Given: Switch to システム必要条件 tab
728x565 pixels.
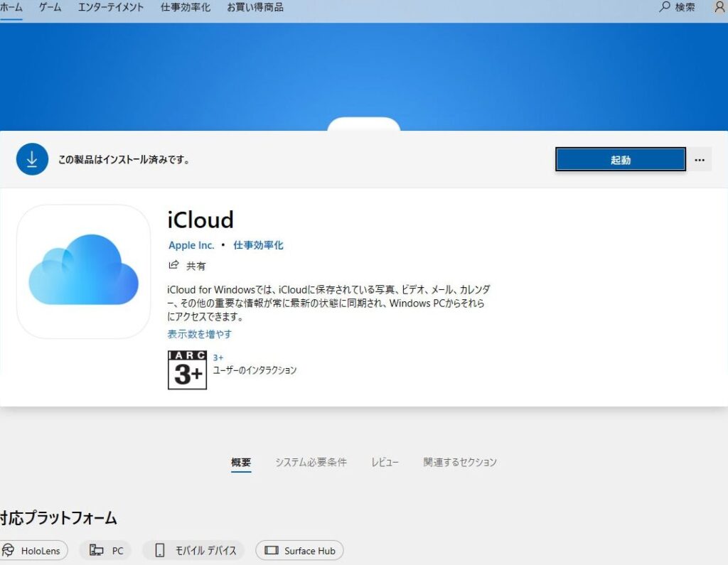Looking at the screenshot, I should pos(311,463).
